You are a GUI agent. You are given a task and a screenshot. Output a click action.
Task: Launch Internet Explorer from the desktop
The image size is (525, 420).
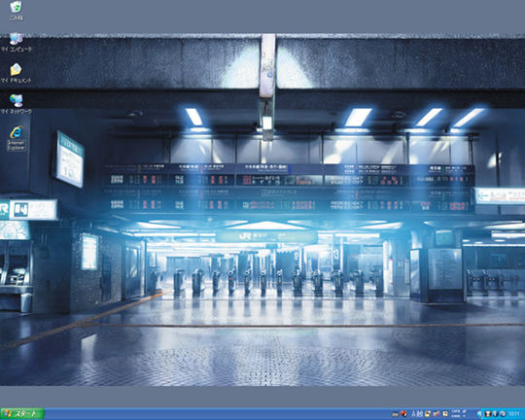pos(17,138)
